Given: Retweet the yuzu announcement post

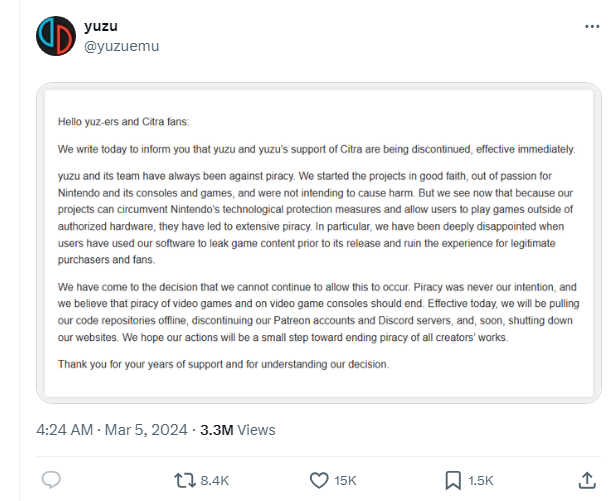Looking at the screenshot, I should [x=185, y=480].
